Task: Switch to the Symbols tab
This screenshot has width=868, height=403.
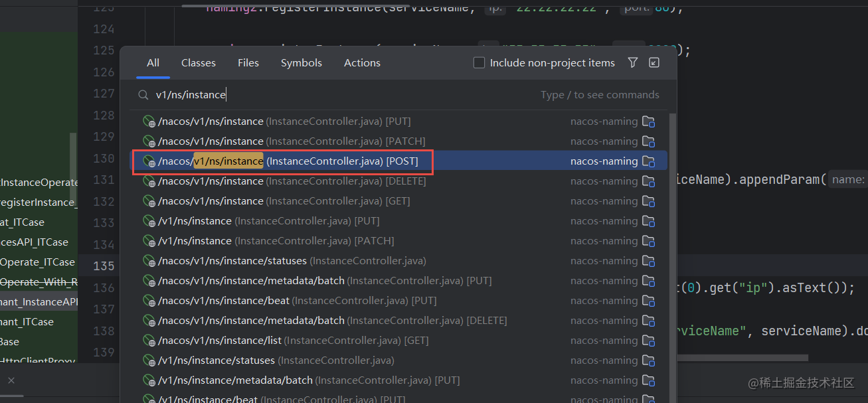Action: (302, 63)
